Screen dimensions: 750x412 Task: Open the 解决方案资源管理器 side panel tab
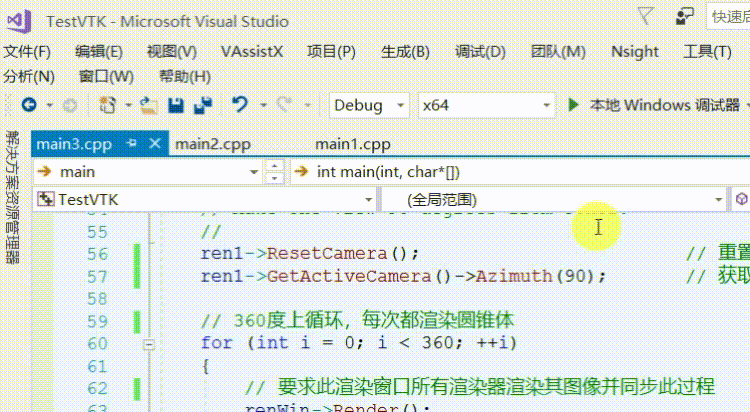[x=12, y=197]
